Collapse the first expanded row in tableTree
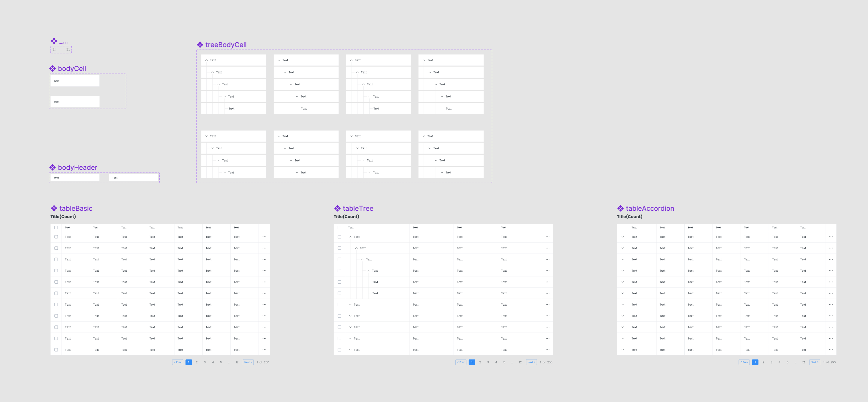 click(x=350, y=237)
